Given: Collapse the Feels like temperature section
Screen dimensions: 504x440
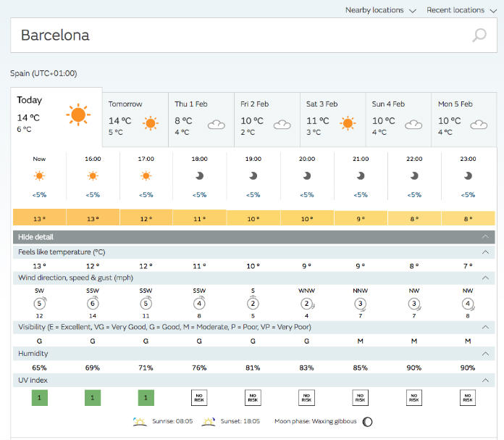Looking at the screenshot, I should point(485,252).
